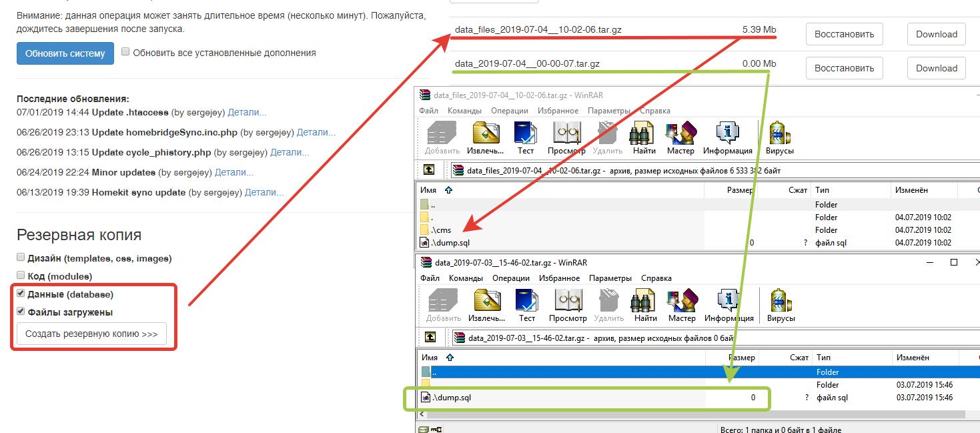Click Тест icon in data_2019-07-03 WinRAR window
Image resolution: width=980 pixels, height=433 pixels.
pos(527,306)
